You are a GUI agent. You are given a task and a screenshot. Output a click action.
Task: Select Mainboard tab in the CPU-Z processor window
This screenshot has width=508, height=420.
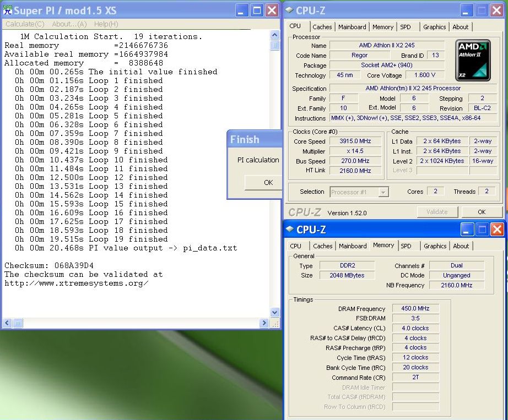point(352,27)
